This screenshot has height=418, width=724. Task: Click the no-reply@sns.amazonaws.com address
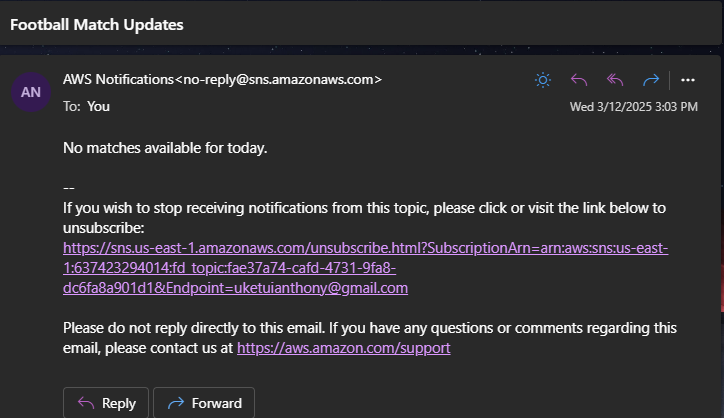278,79
